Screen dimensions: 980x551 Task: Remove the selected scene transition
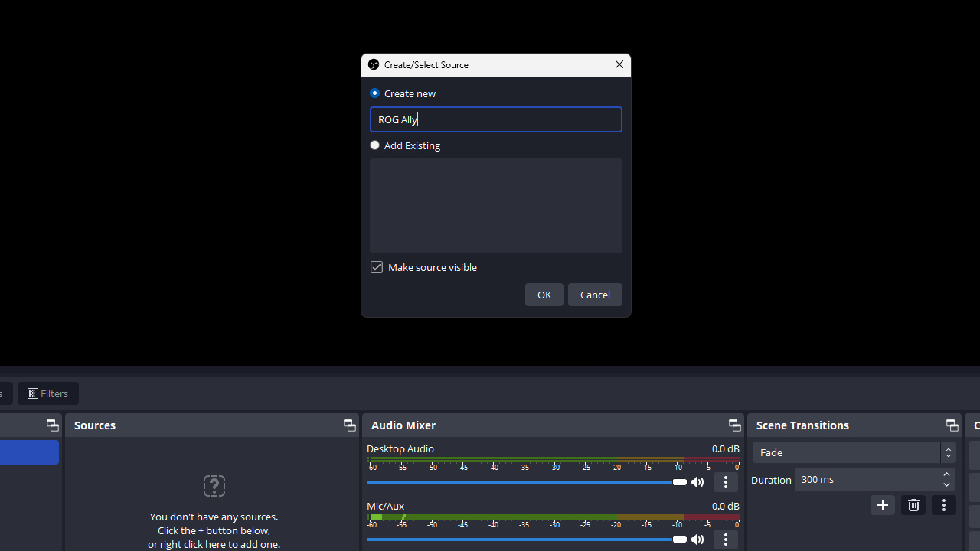[913, 505]
